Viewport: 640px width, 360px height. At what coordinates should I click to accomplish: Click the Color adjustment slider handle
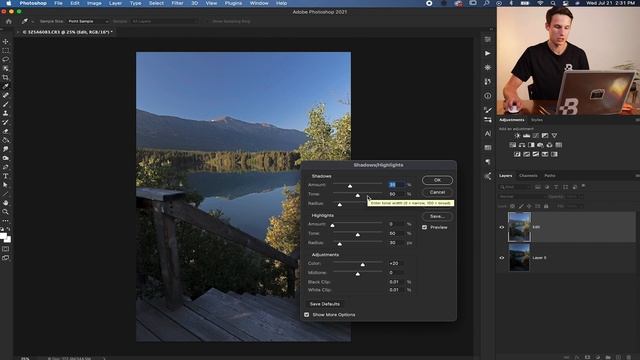tap(362, 265)
